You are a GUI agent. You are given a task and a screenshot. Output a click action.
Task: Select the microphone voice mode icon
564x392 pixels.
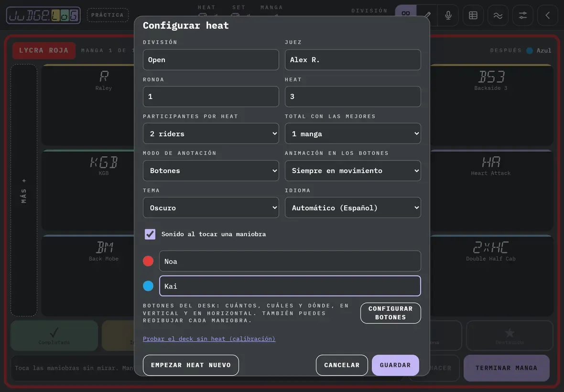[448, 15]
